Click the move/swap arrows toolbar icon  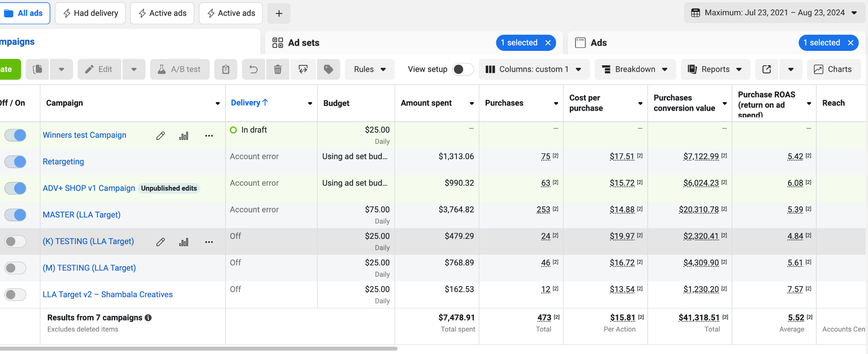tap(303, 69)
